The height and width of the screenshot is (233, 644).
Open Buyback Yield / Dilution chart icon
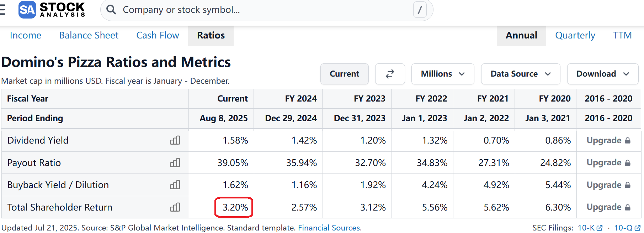pos(175,185)
